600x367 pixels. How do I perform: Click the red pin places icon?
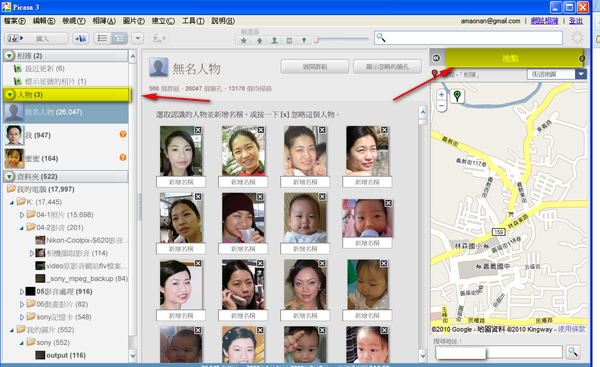434,73
